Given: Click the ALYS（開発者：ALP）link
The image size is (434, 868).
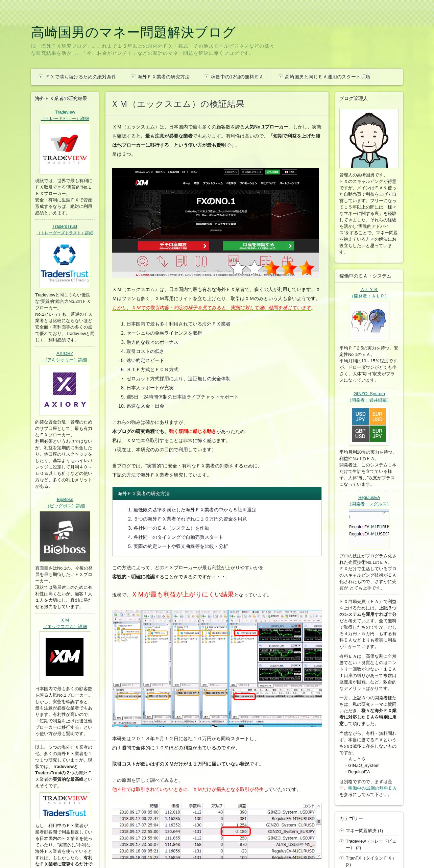Looking at the screenshot, I should (x=369, y=293).
